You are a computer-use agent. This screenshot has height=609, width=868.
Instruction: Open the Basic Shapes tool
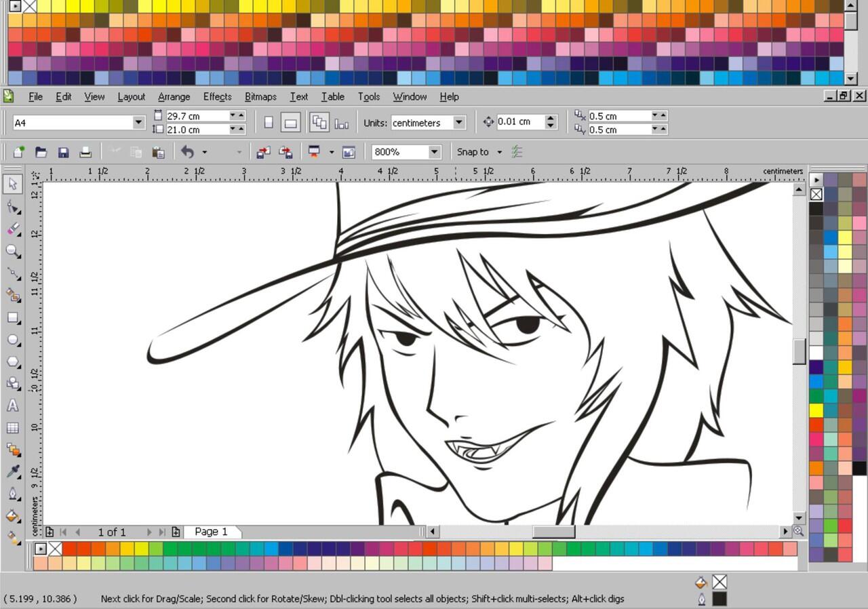[x=13, y=384]
